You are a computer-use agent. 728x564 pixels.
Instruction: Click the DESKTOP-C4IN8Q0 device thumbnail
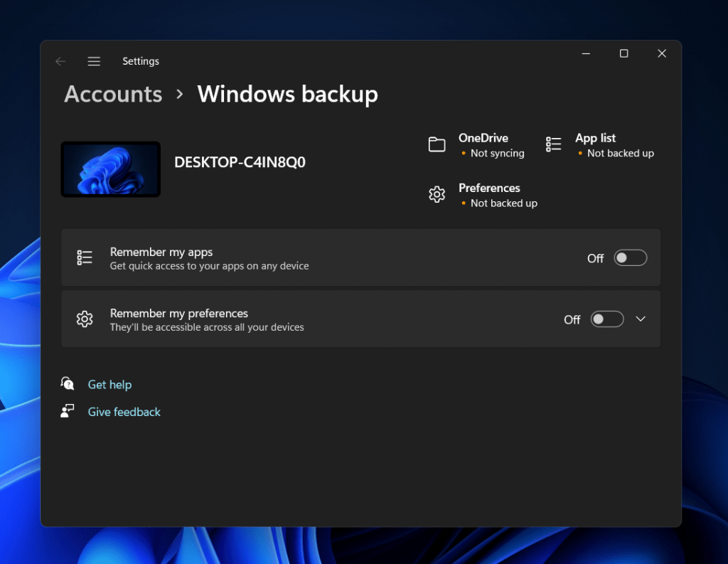(110, 169)
